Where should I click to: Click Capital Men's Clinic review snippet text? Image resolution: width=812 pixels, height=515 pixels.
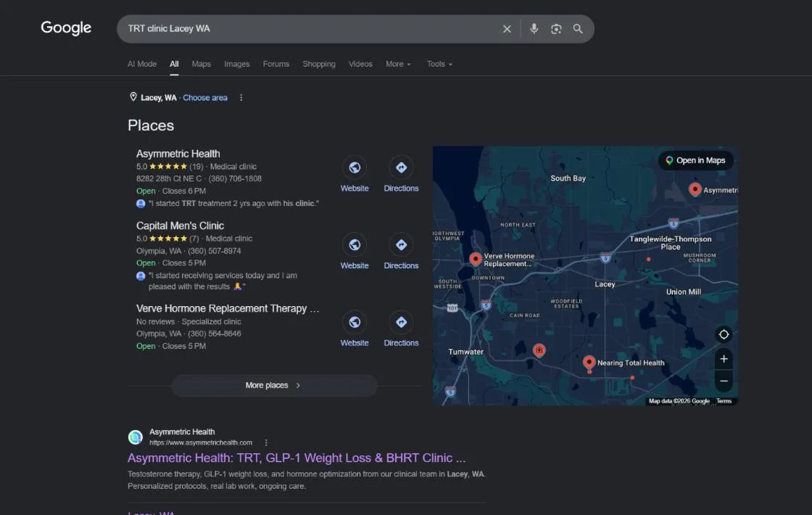click(223, 281)
